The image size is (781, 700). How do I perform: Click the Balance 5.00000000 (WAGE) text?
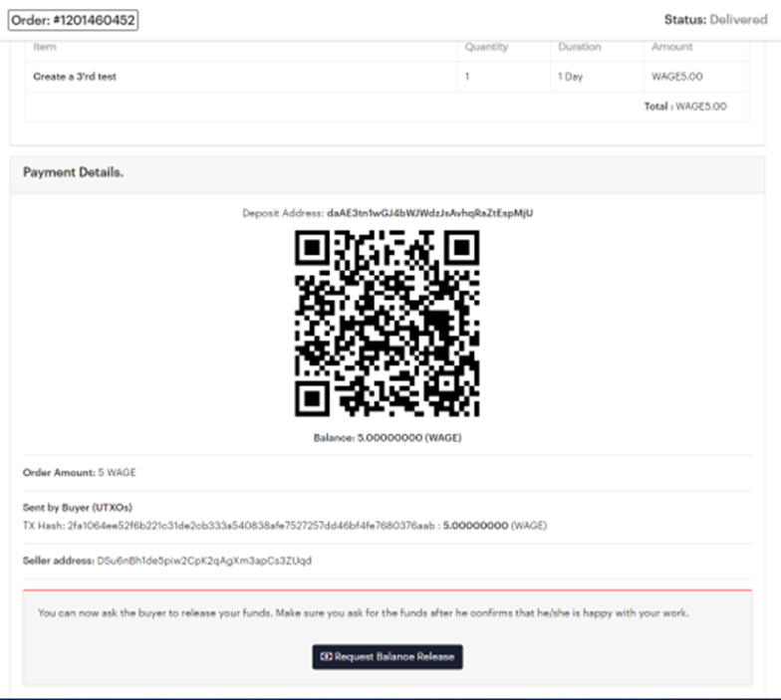[x=388, y=436]
